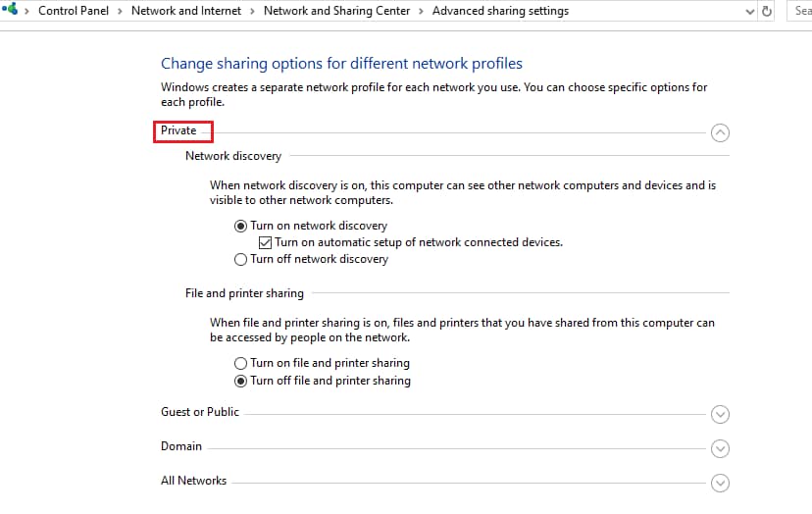This screenshot has height=514, width=812.
Task: Expand the Guest or Public profile
Action: pyautogui.click(x=720, y=414)
